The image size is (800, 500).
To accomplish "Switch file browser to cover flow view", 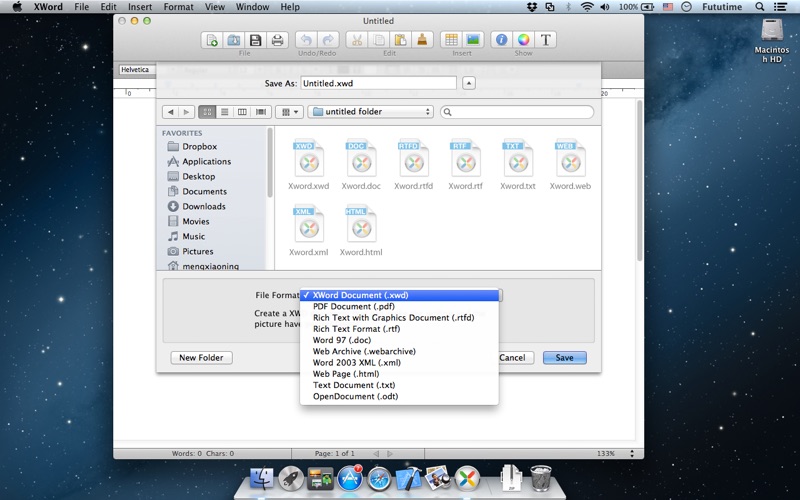I will click(261, 112).
